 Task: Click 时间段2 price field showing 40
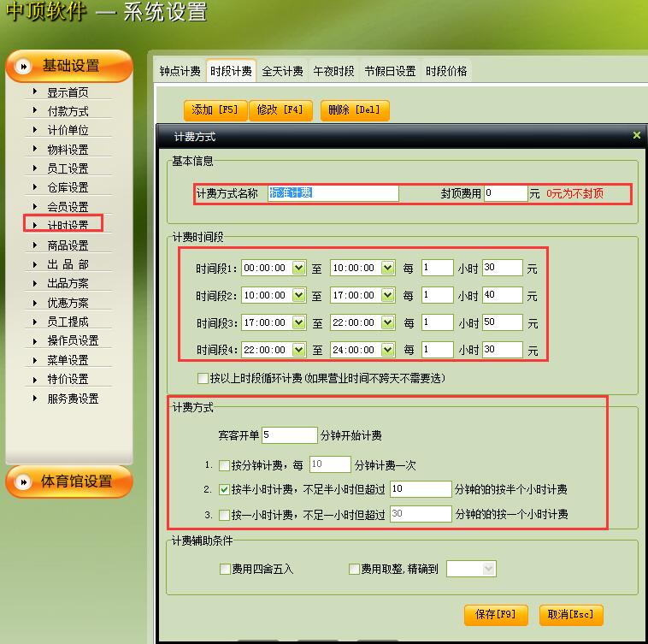point(503,295)
